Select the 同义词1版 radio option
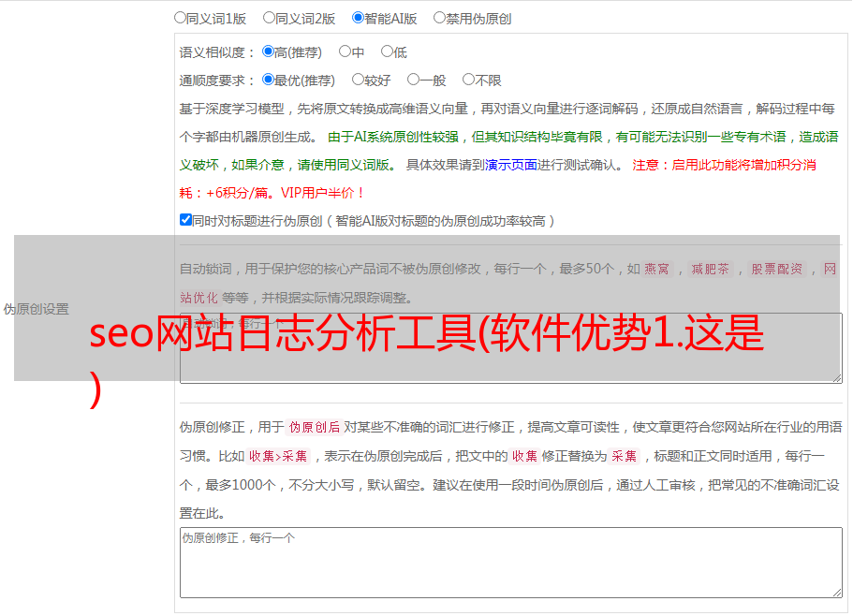853x616 pixels. (180, 18)
